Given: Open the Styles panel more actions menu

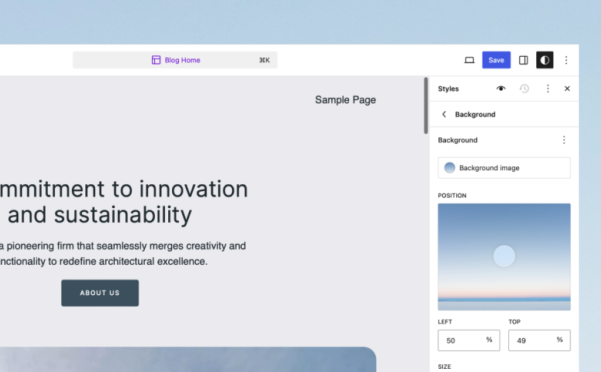Looking at the screenshot, I should tap(548, 88).
